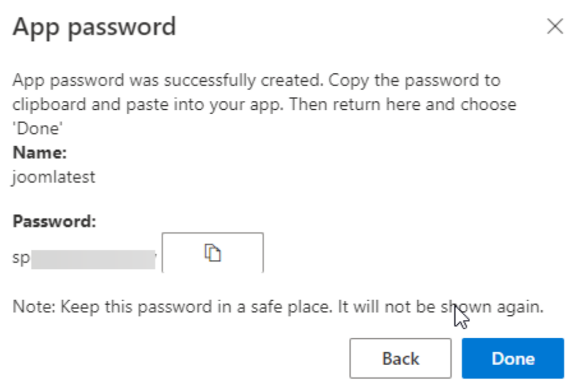Screen dimensions: 582x392
Task: Click "clipboard and paste into your app" text
Action: coord(148,104)
